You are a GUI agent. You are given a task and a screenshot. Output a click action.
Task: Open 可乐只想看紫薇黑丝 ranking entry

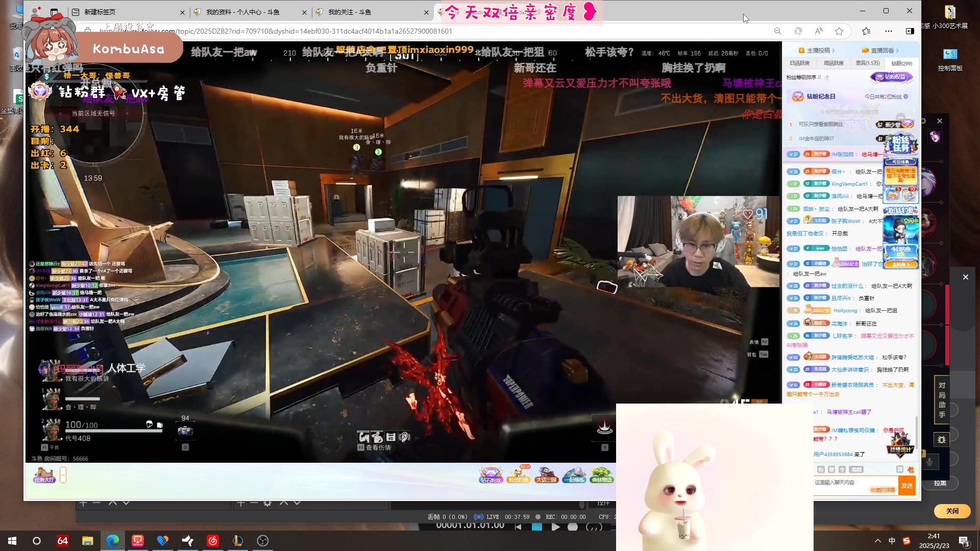tap(821, 124)
